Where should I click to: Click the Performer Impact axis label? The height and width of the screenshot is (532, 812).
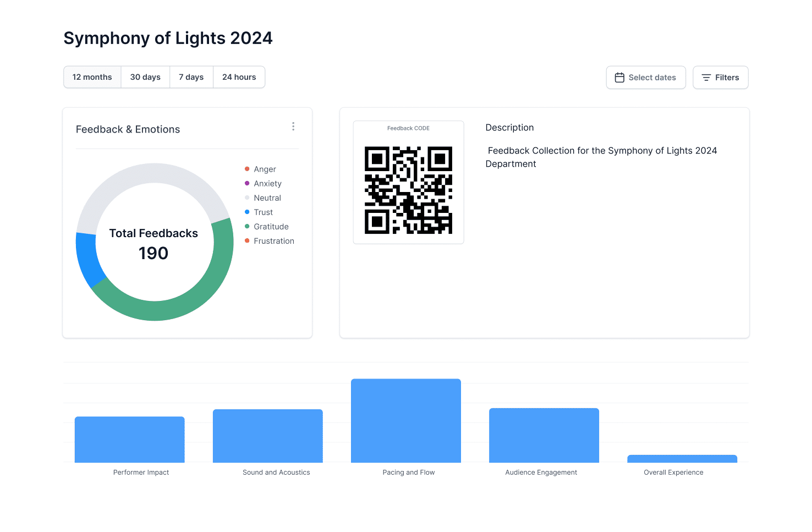pyautogui.click(x=141, y=473)
